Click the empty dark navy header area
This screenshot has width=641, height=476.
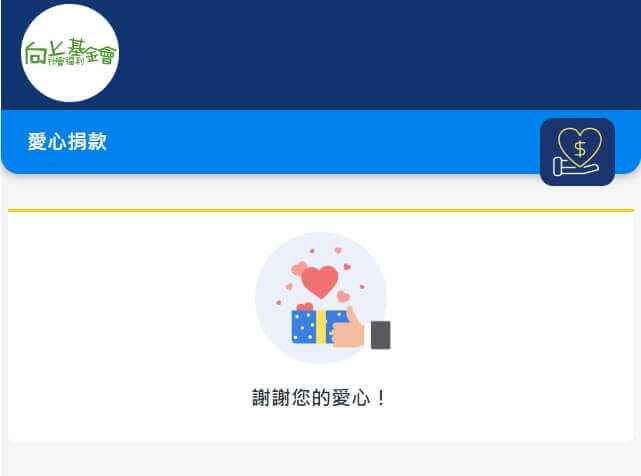368,53
